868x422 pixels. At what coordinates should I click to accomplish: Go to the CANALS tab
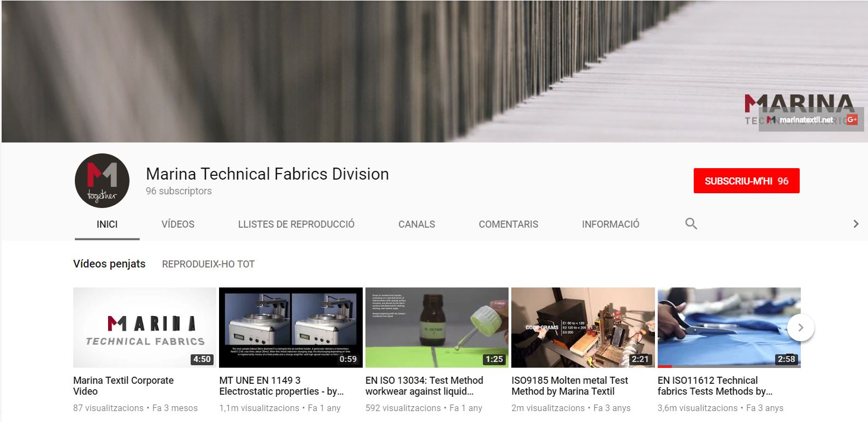[x=417, y=224]
